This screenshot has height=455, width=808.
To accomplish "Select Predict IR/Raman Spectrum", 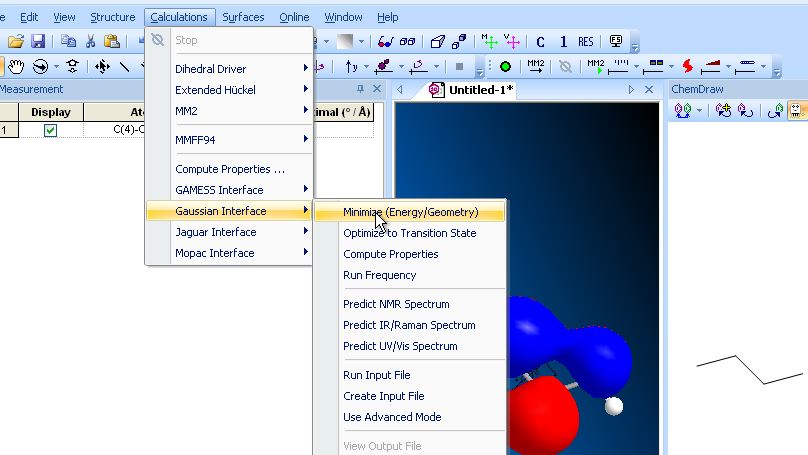I will pos(410,326).
